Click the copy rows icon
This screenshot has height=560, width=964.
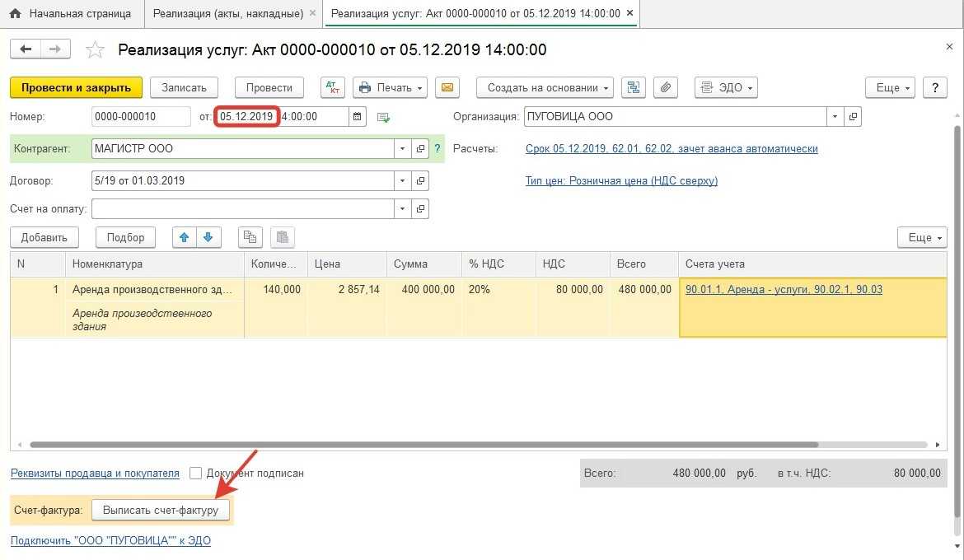(x=250, y=237)
